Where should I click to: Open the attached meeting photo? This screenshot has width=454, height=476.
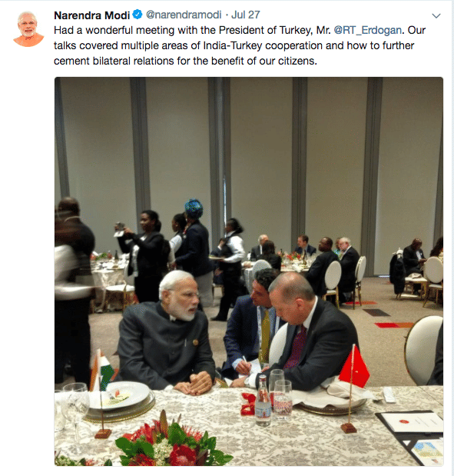pos(249,271)
